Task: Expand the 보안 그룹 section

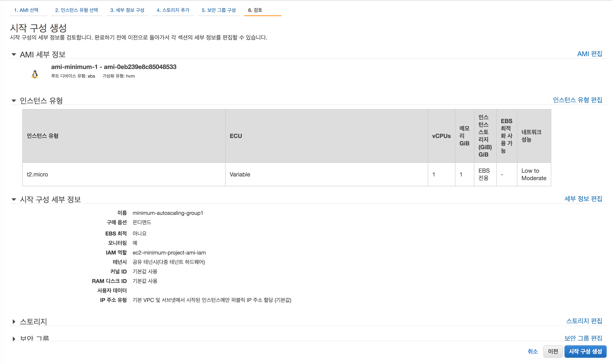Action: click(14, 339)
